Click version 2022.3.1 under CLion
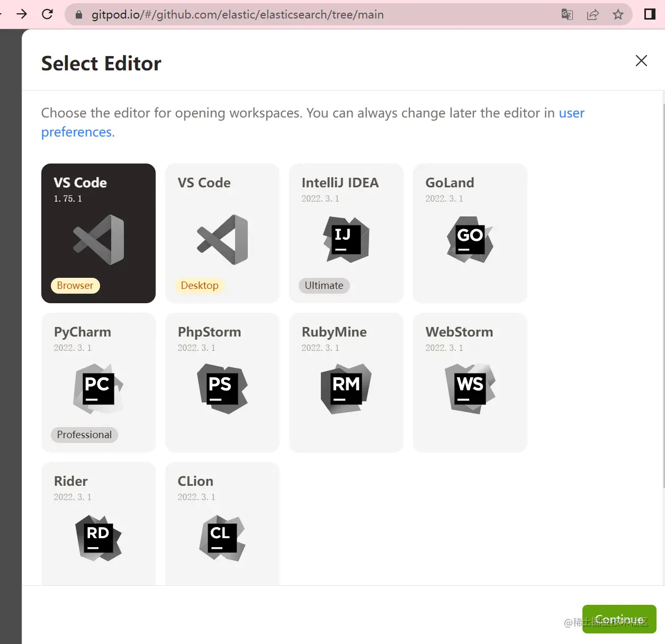The height and width of the screenshot is (644, 665). (196, 497)
